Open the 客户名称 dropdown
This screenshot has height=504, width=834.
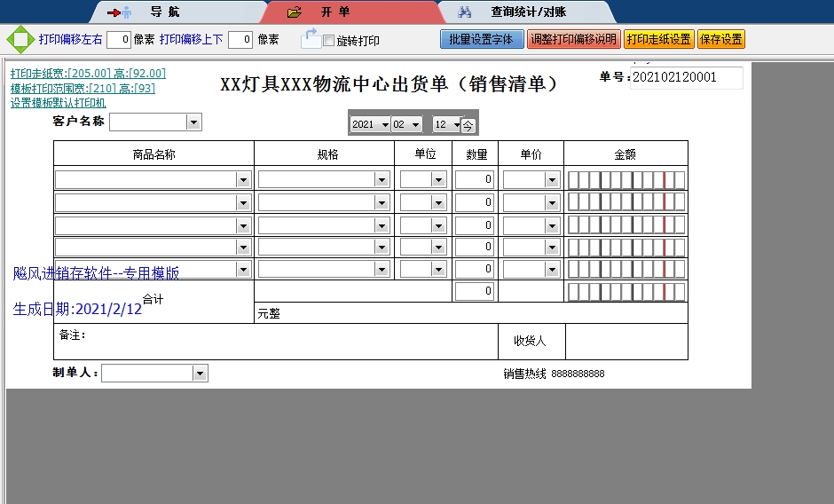tap(193, 122)
